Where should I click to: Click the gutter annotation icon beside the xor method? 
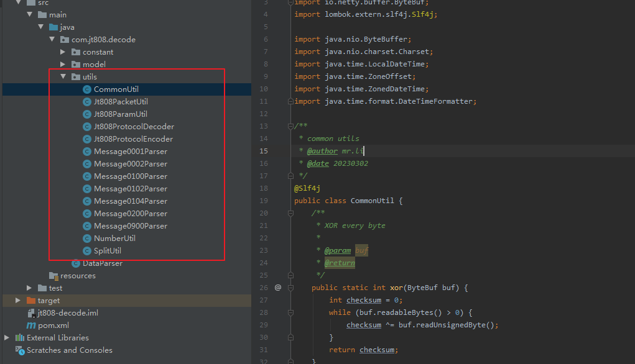[x=278, y=288]
